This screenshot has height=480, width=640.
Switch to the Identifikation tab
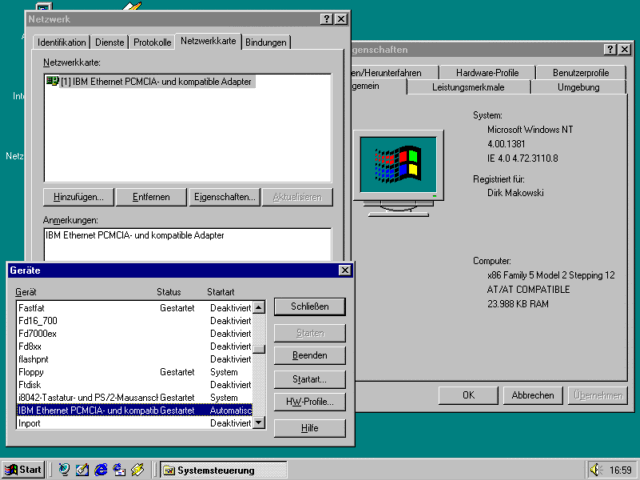click(x=62, y=42)
